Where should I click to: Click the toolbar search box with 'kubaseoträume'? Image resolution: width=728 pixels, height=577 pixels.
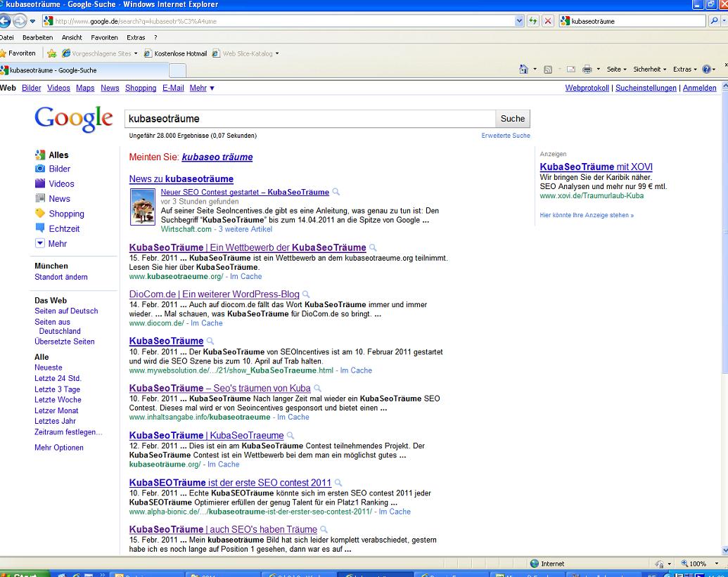tap(632, 21)
